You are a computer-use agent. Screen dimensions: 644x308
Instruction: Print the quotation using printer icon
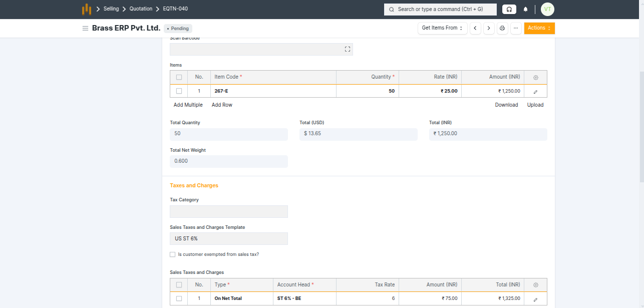point(502,28)
